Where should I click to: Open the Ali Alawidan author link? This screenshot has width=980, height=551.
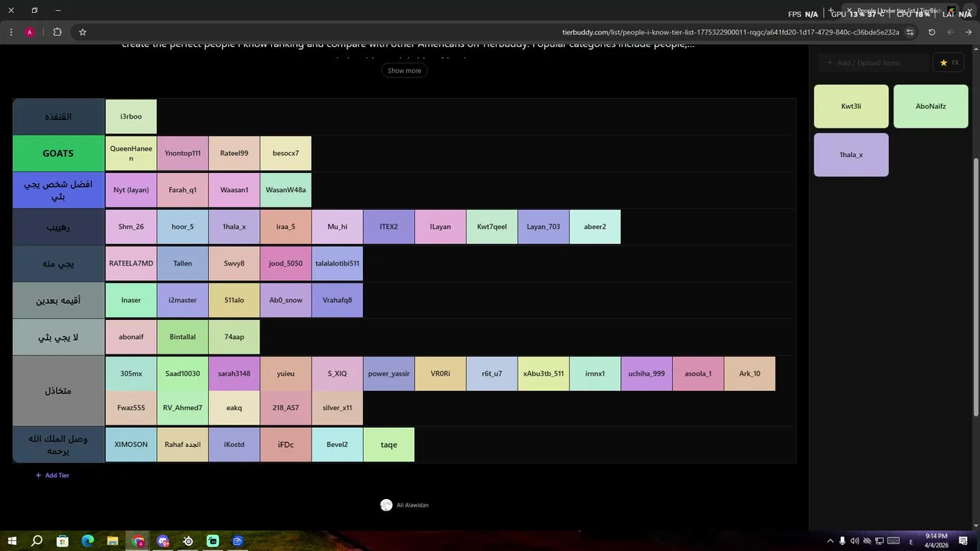[413, 505]
